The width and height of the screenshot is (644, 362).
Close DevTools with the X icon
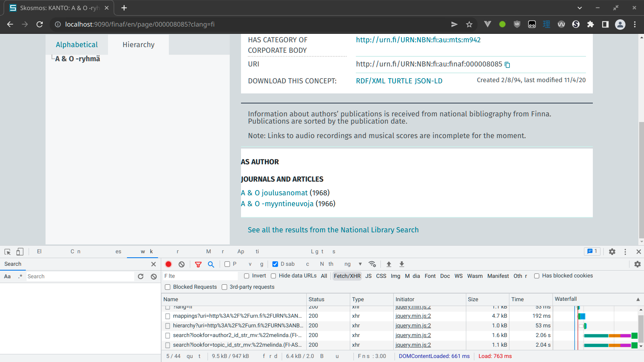point(638,252)
